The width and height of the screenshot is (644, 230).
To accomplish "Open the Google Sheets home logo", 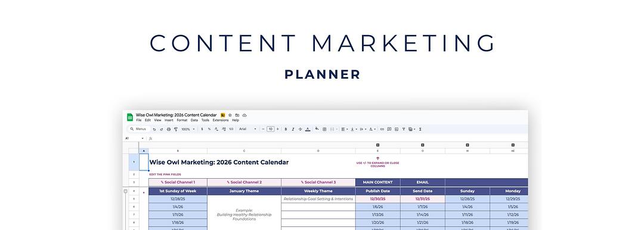I will click(130, 117).
